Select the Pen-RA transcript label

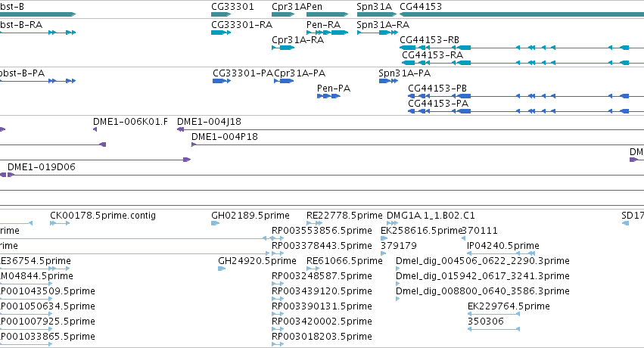click(x=323, y=25)
